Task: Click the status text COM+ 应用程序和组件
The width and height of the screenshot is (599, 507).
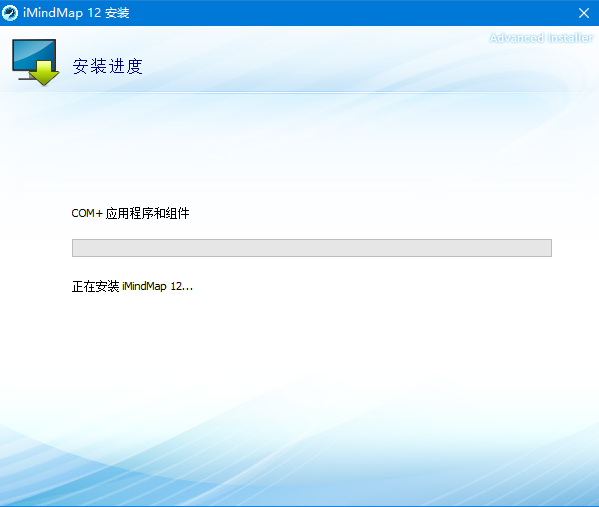Action: click(130, 213)
